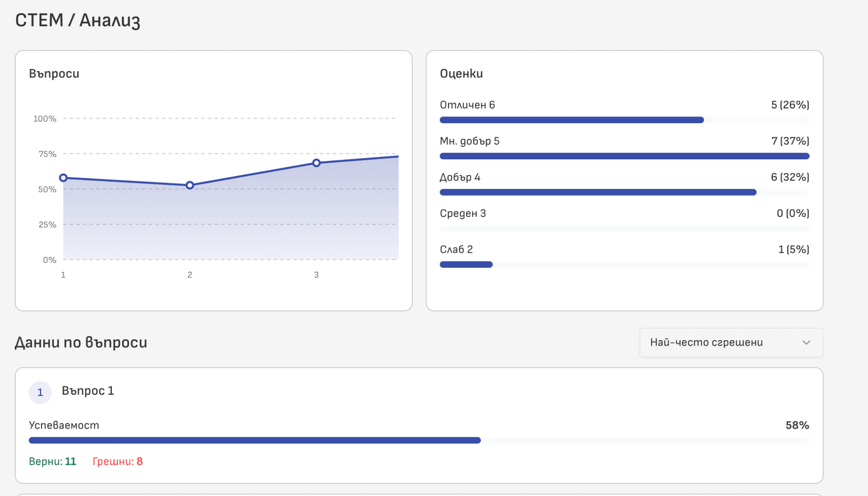The image size is (868, 496).
Task: Click the 'Отличен 6' grade label
Action: tap(467, 105)
